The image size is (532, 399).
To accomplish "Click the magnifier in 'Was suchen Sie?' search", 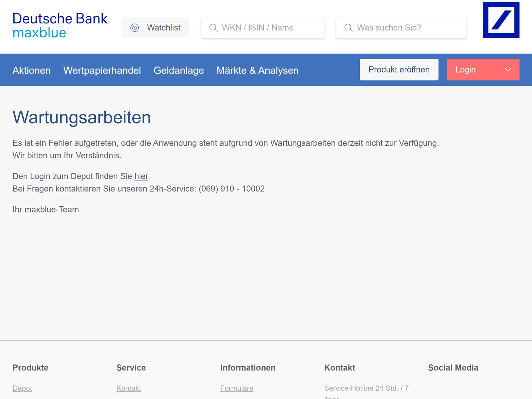I will pos(348,28).
